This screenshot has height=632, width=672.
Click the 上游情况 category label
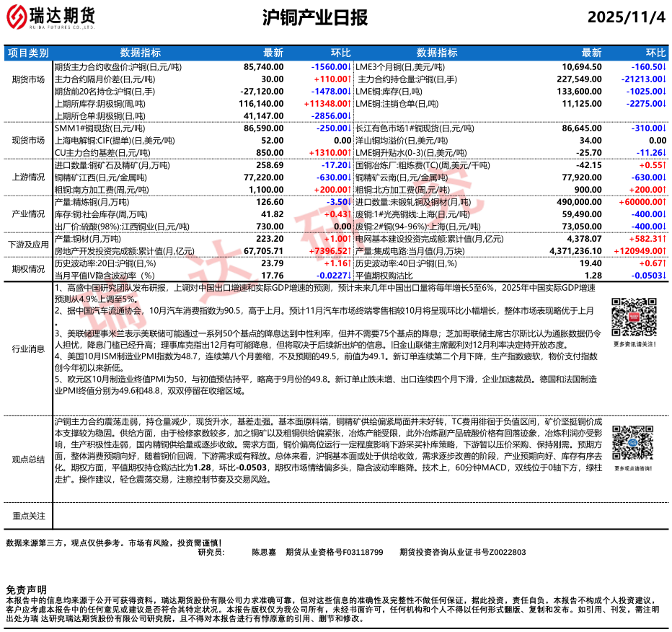click(28, 177)
